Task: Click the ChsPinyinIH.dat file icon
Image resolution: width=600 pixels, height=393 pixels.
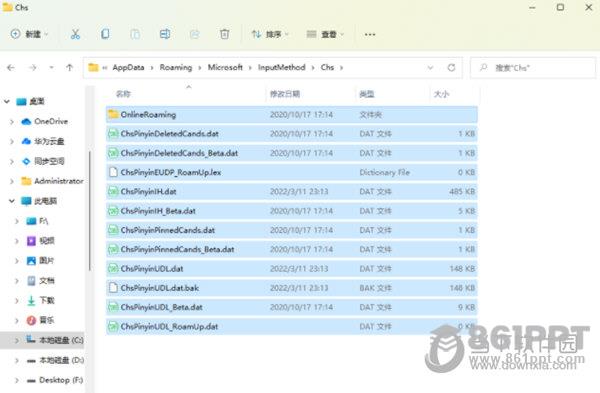Action: click(113, 191)
